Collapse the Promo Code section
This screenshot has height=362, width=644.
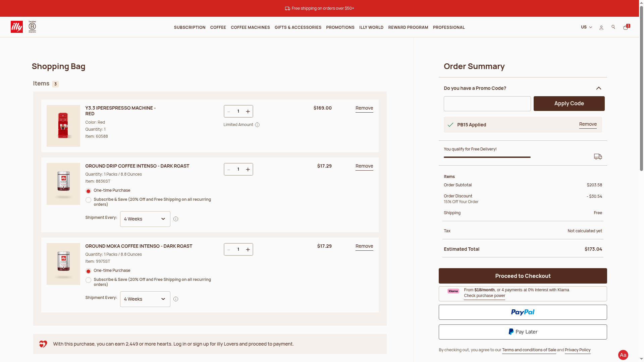pos(598,88)
